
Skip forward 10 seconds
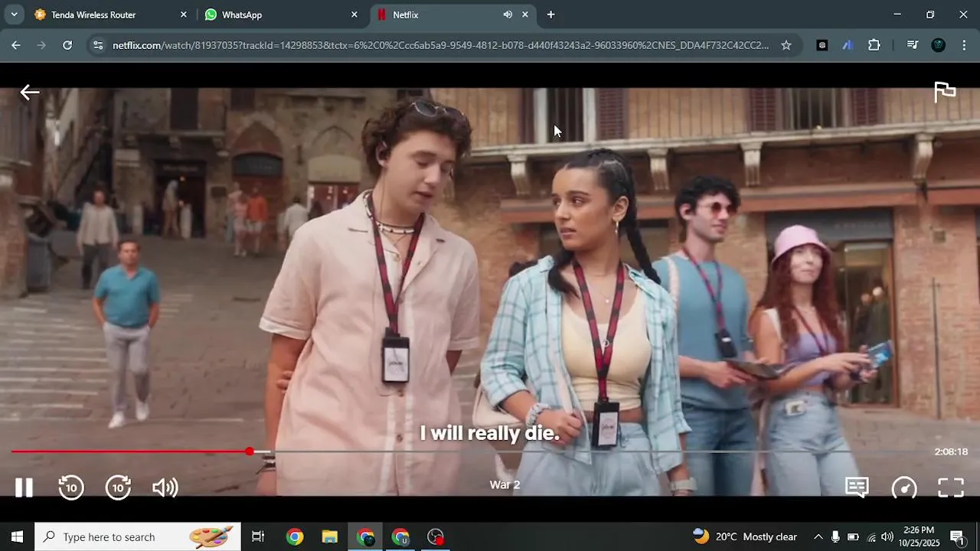point(119,487)
